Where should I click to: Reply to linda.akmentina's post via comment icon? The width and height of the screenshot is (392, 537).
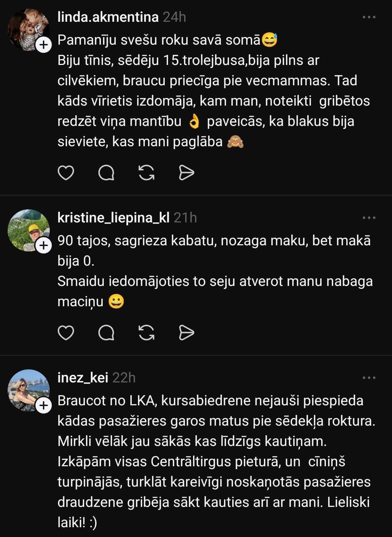pyautogui.click(x=106, y=173)
